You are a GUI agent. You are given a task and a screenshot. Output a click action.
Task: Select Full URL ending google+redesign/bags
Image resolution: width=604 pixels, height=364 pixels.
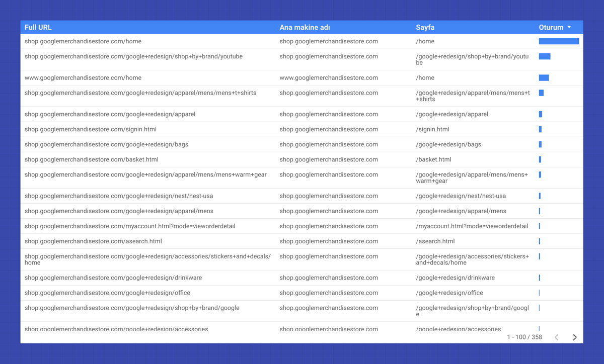click(106, 144)
